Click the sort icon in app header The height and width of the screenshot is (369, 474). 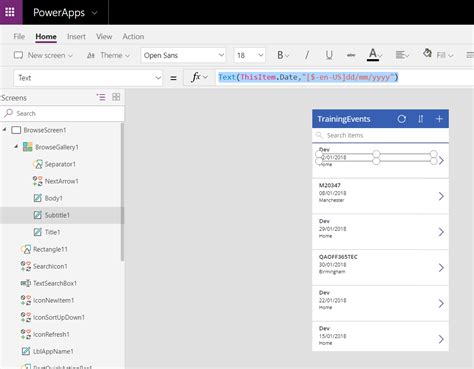421,119
